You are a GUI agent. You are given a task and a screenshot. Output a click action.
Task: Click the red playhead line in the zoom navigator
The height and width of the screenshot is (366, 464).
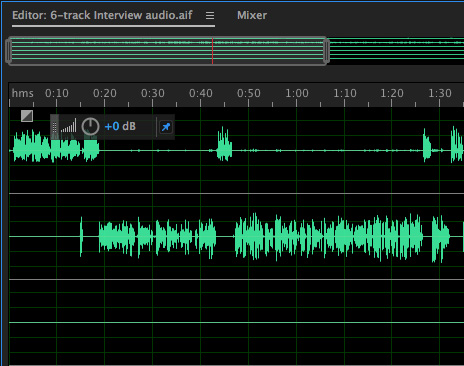tap(212, 51)
